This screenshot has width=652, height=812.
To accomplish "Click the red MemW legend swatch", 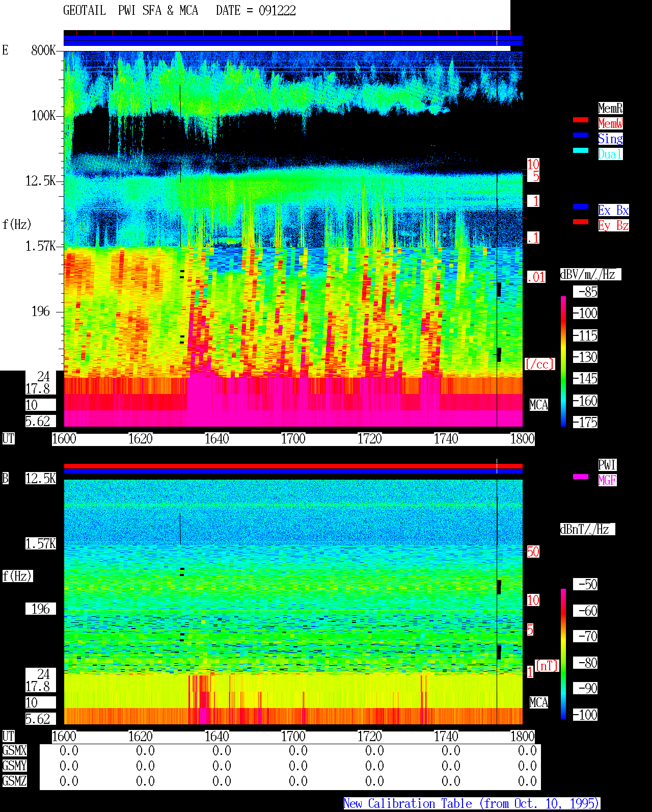I will click(x=581, y=120).
